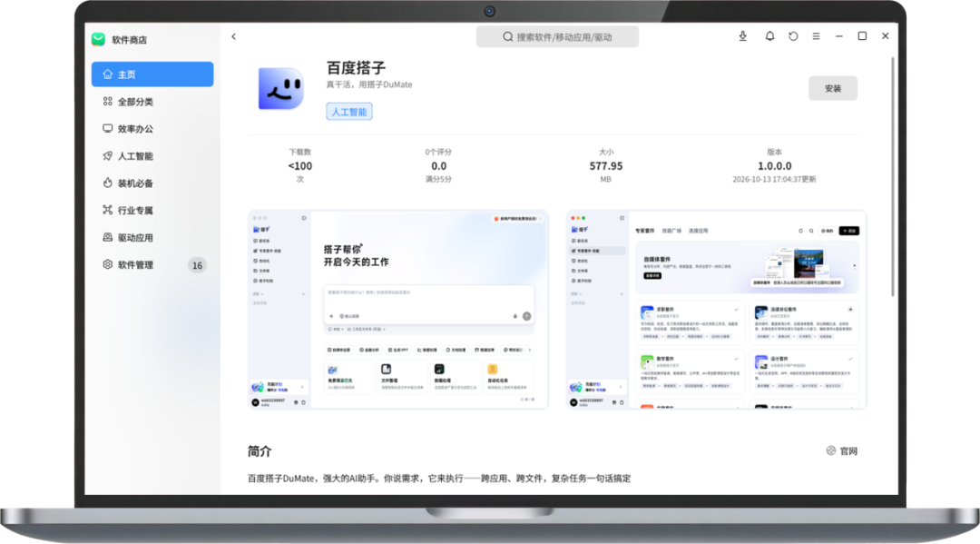The image size is (980, 544).
Task: Click the <100 downloads count
Action: coord(300,165)
